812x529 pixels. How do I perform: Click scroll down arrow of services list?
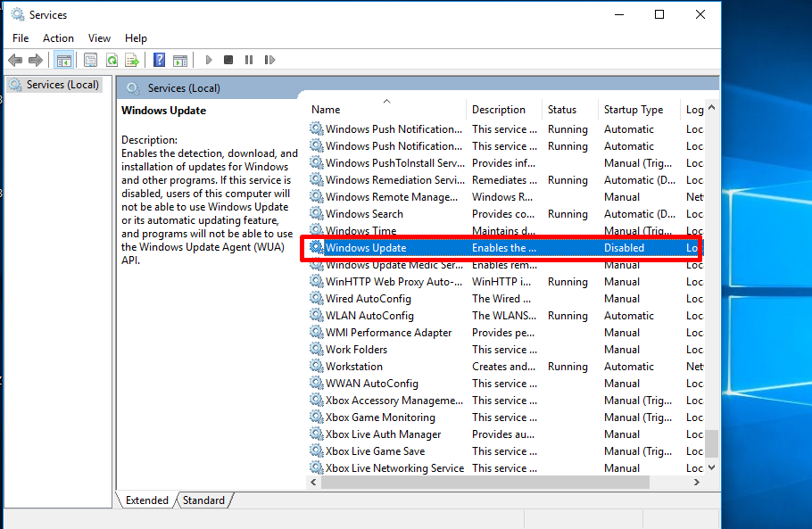(712, 467)
